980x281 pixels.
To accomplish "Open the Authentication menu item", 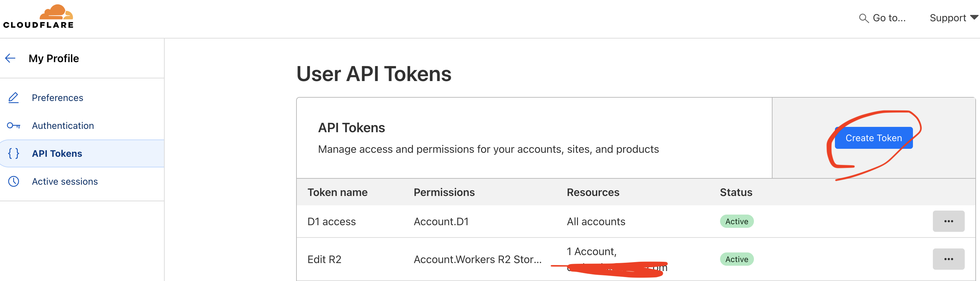I will pos(63,126).
